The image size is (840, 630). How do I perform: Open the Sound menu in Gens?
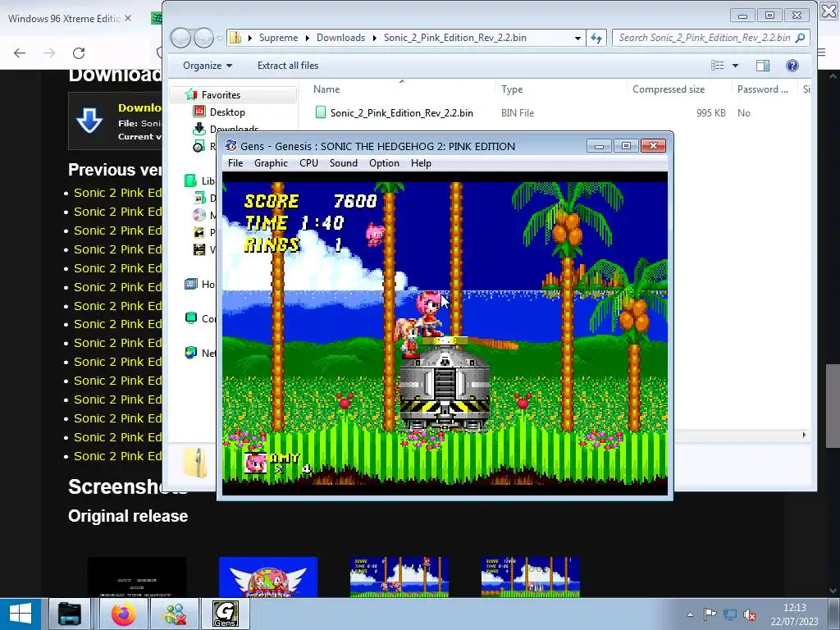click(x=344, y=163)
